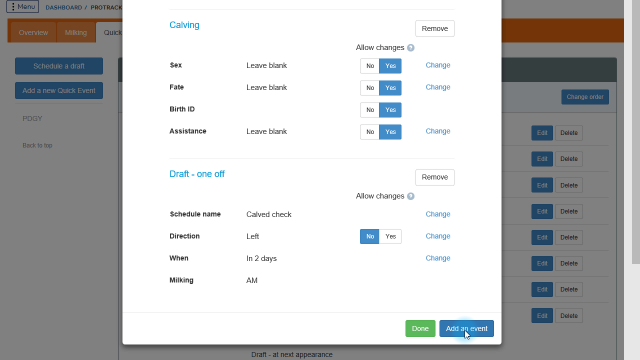Click the In 2 days value

click(261, 258)
